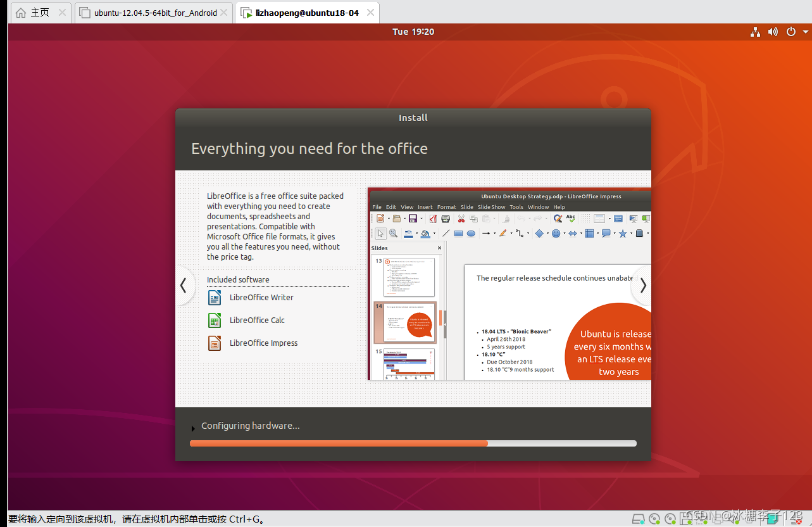
Task: Click the 'Configuring hardware...' status text
Action: pos(251,426)
